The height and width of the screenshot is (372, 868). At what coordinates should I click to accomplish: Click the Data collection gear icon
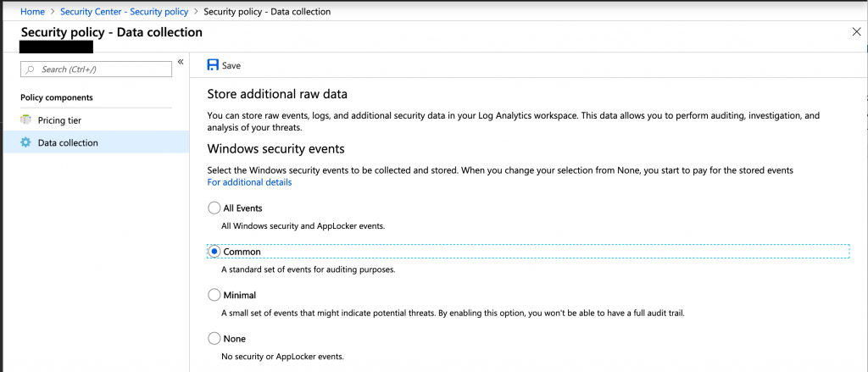tap(26, 143)
